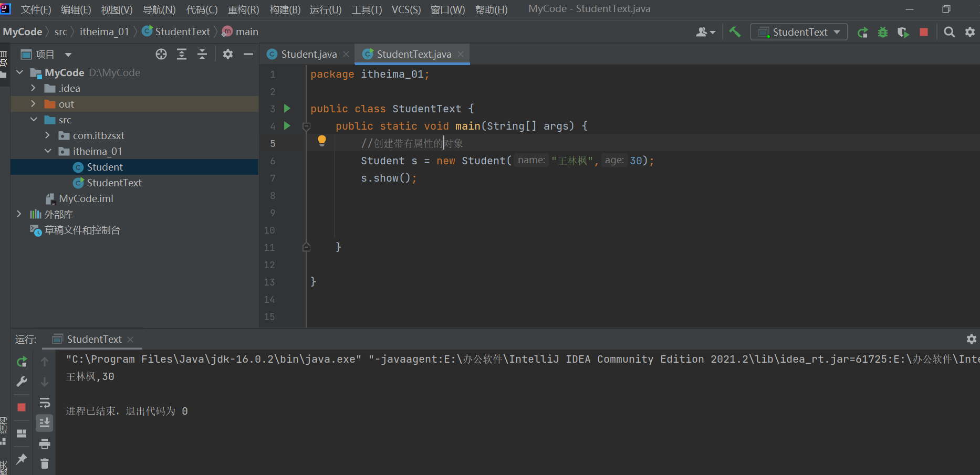Image resolution: width=980 pixels, height=475 pixels.
Task: Open the VCS(S) menu
Action: point(406,9)
